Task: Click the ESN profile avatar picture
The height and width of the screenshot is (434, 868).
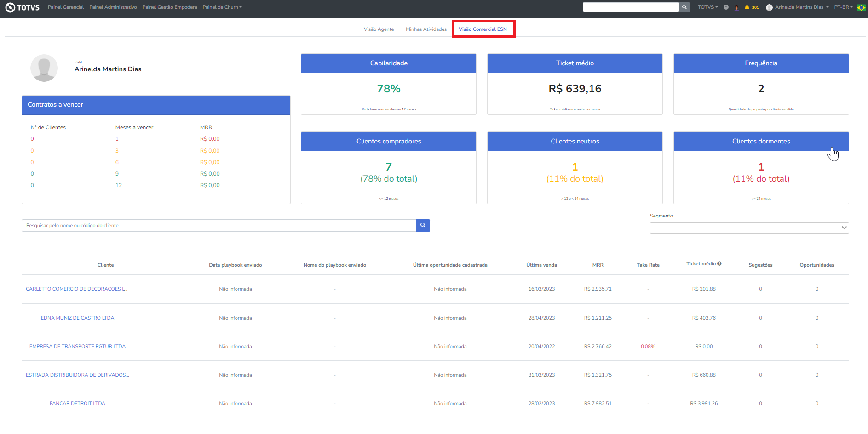Action: tap(44, 68)
